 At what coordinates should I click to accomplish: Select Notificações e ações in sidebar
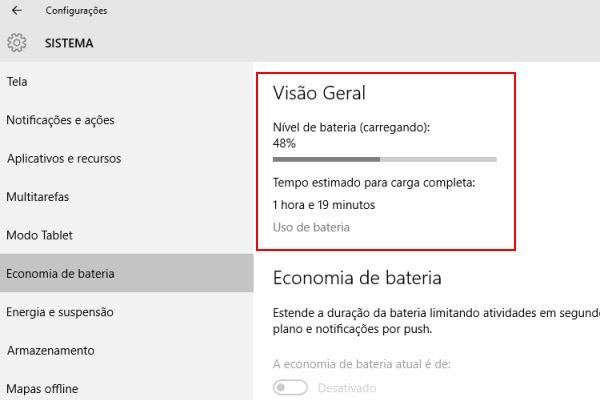point(60,120)
